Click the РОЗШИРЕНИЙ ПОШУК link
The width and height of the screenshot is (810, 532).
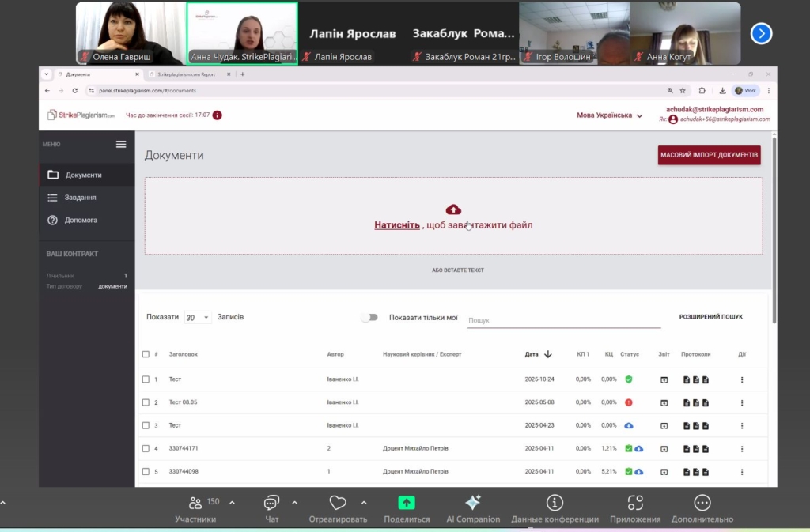(x=710, y=317)
